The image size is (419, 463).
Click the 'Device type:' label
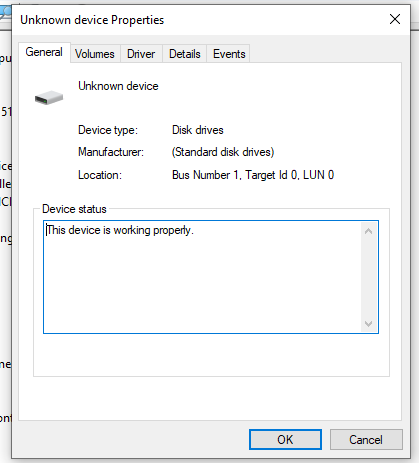click(x=108, y=130)
